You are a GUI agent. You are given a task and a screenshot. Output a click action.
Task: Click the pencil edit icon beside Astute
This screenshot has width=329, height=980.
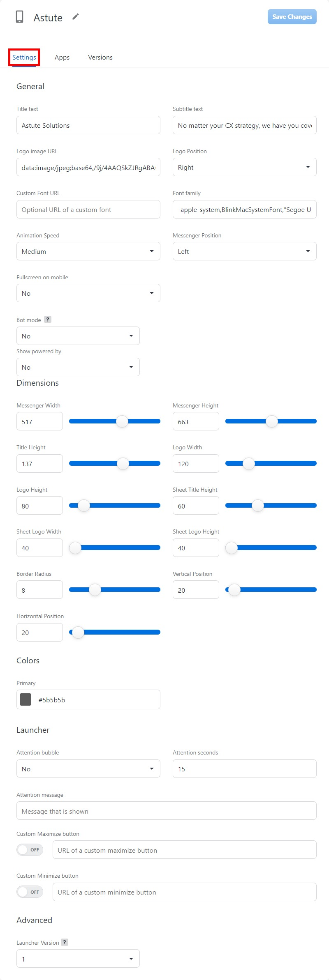[x=76, y=16]
